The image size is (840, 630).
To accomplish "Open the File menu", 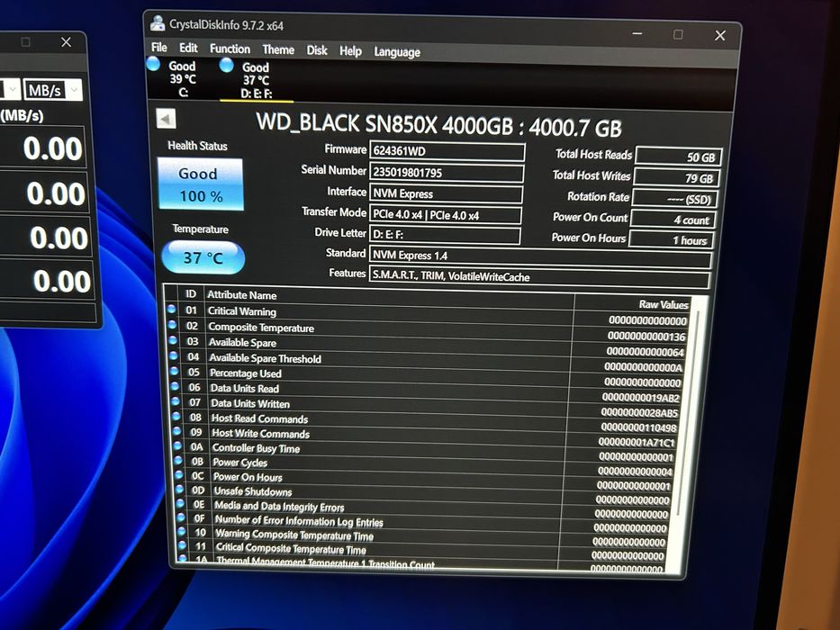I will [x=159, y=47].
